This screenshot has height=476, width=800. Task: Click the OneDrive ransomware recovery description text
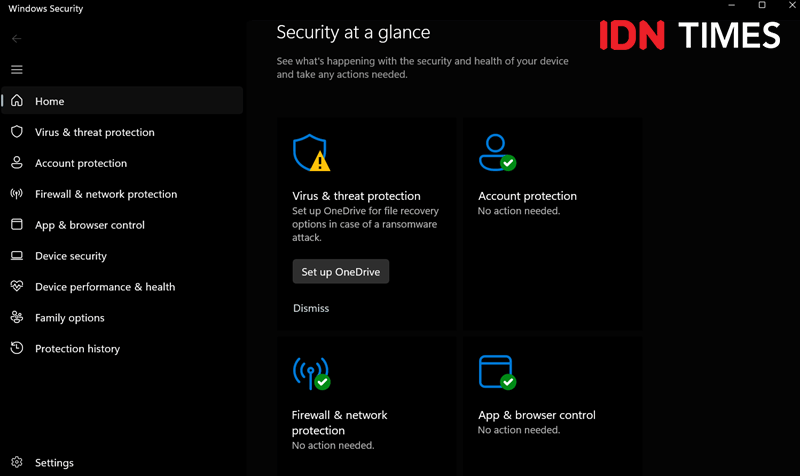365,224
